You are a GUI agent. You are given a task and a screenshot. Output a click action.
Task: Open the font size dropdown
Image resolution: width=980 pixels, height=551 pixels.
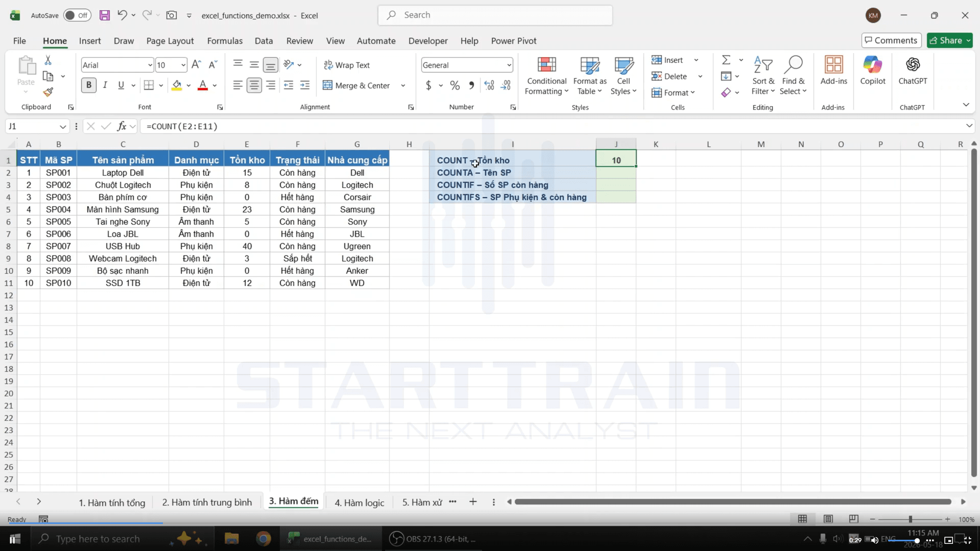click(x=183, y=65)
